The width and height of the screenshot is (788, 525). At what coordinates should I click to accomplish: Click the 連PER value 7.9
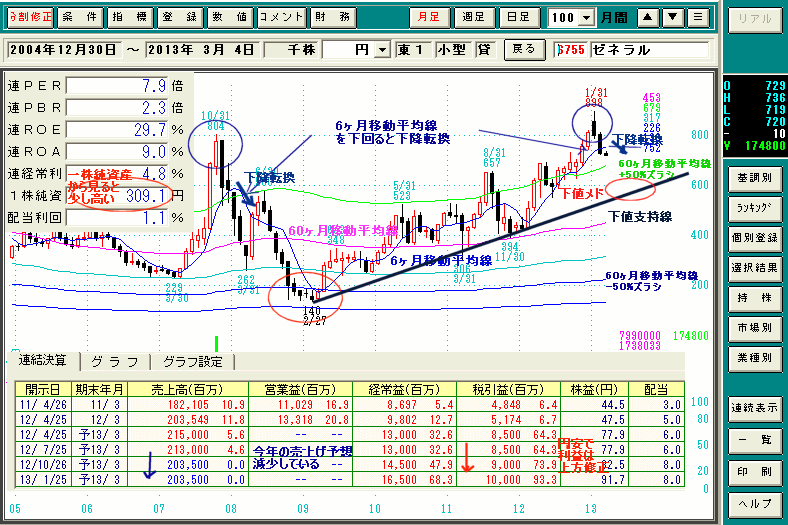pyautogui.click(x=117, y=86)
